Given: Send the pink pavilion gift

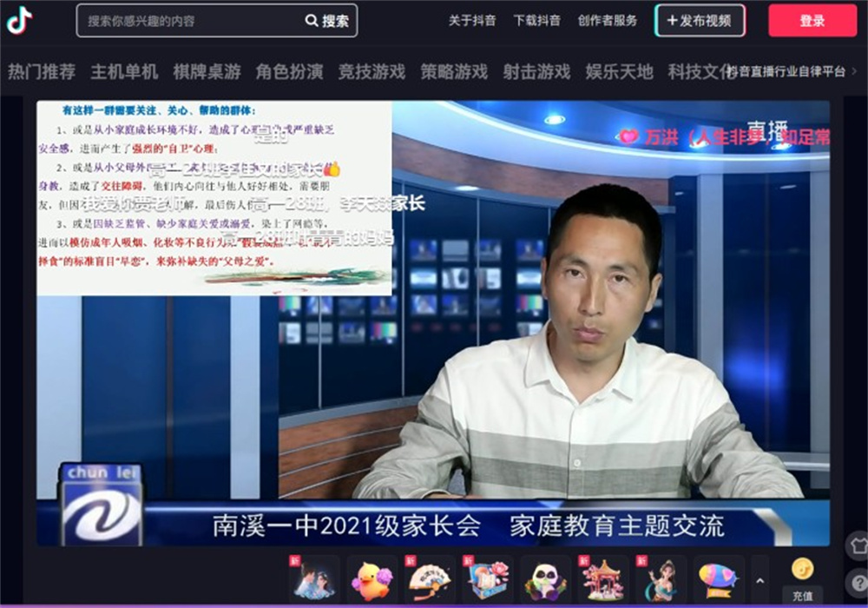Looking at the screenshot, I should click(x=602, y=579).
